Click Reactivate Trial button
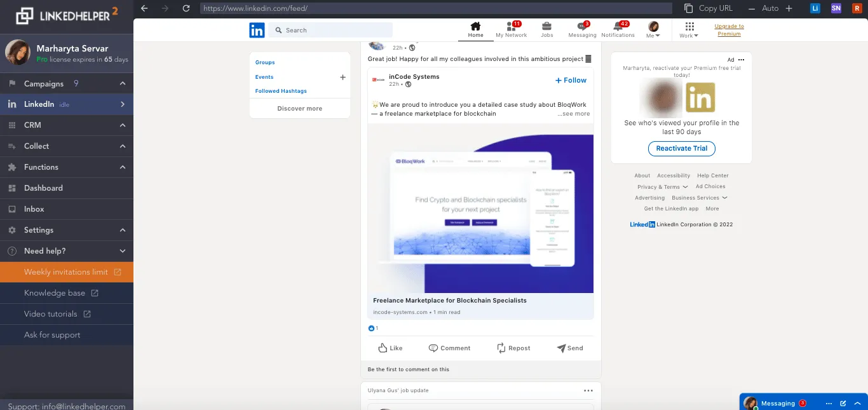Screen dimensions: 868x410 (x=682, y=148)
